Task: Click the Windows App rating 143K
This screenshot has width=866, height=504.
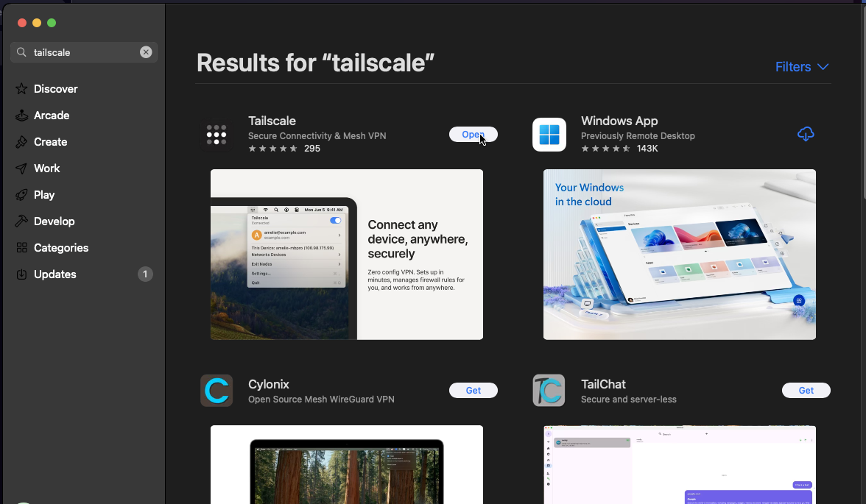Action: (x=619, y=149)
